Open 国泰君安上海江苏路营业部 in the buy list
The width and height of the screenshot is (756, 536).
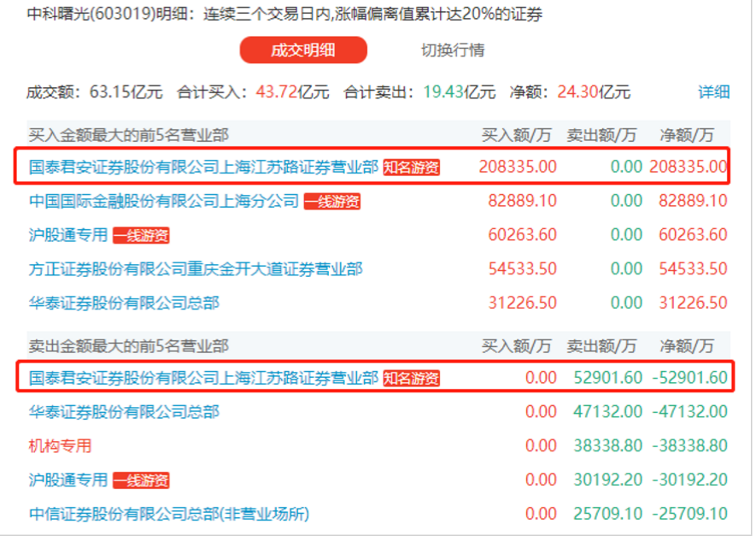pos(203,167)
